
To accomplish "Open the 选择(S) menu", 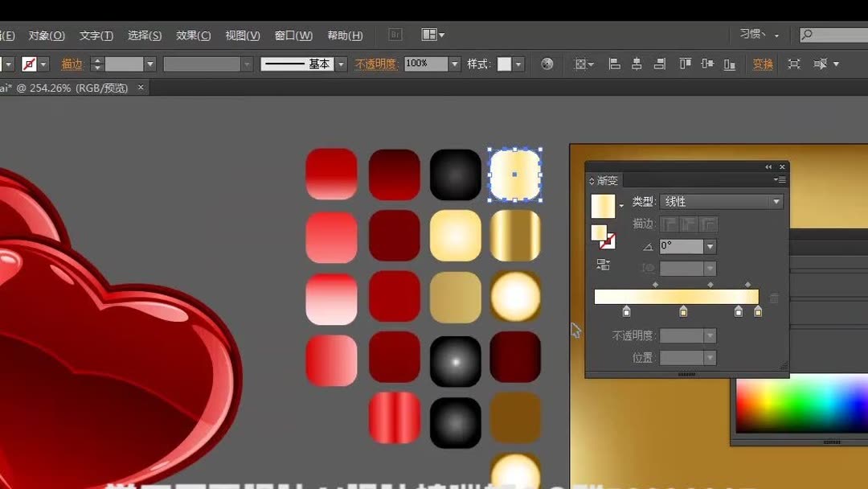I will [x=145, y=35].
